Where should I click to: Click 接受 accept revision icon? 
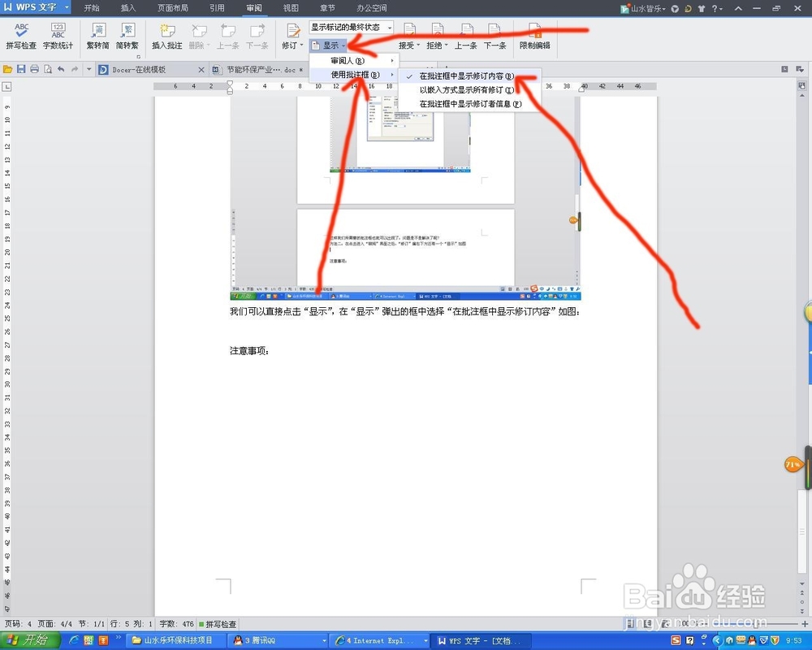[409, 36]
